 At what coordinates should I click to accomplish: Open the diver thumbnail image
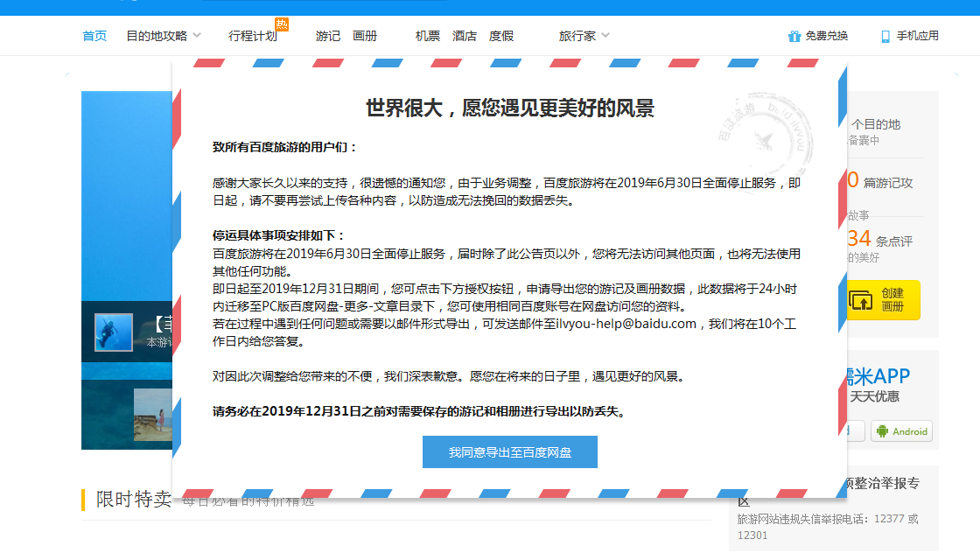tap(113, 332)
